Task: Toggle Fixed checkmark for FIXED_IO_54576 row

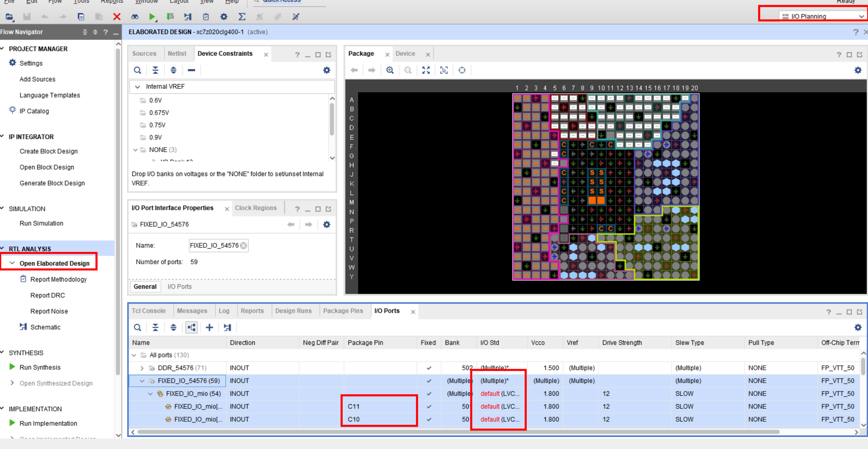Action: pyautogui.click(x=429, y=381)
